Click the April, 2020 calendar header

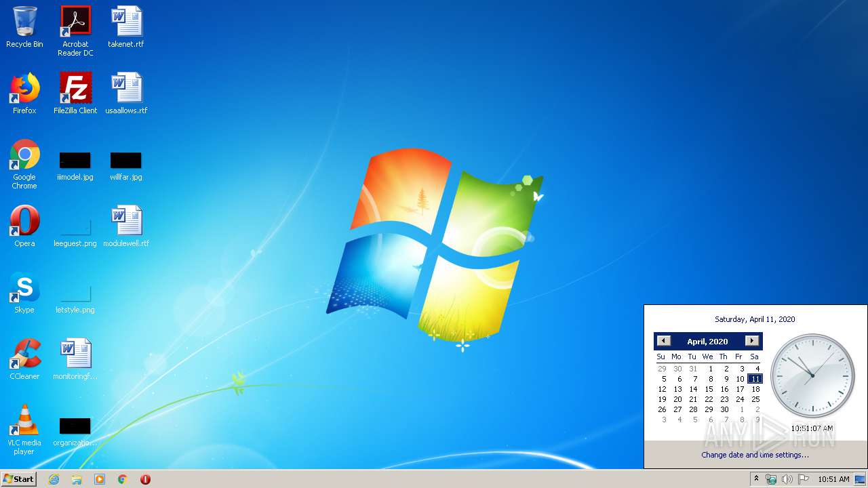click(x=707, y=342)
